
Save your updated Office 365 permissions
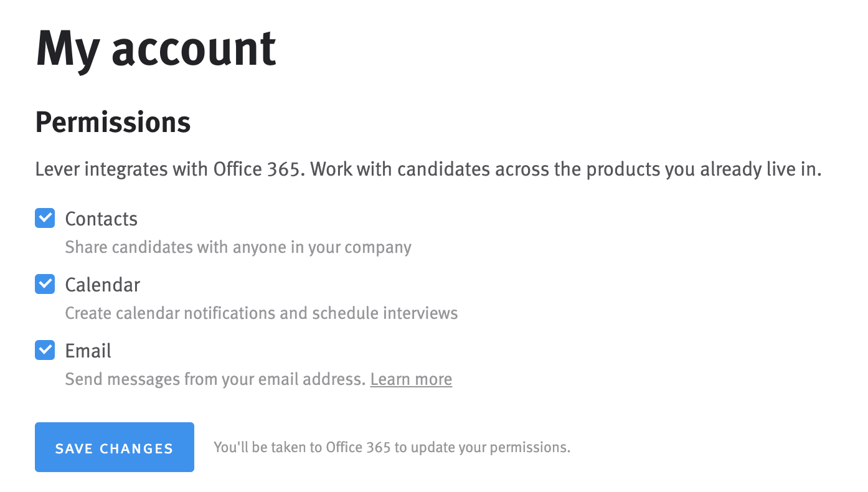pos(114,447)
